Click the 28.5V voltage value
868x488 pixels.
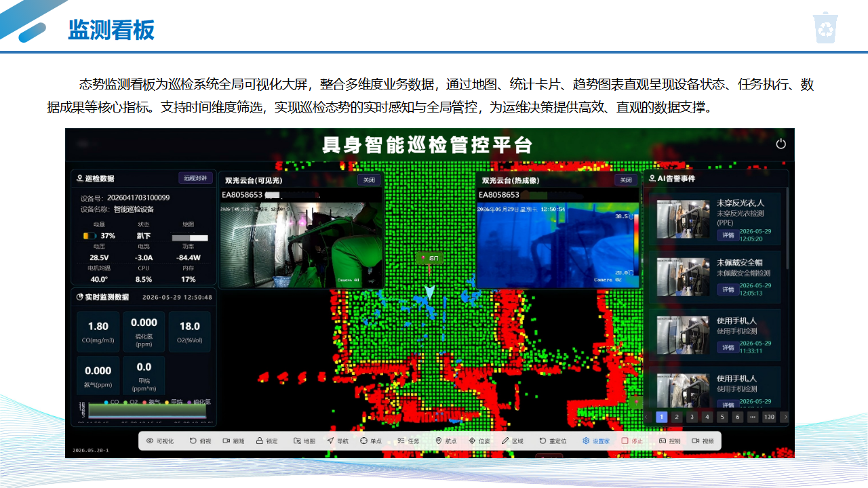(x=99, y=258)
